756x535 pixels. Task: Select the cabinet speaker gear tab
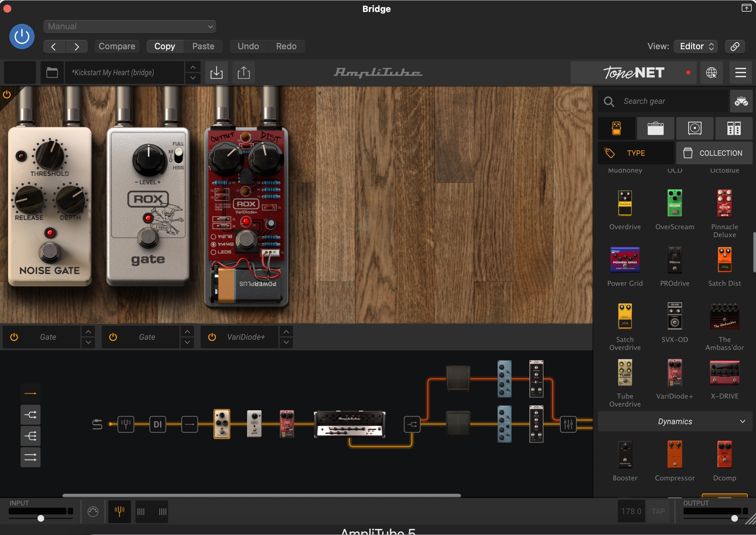[695, 128]
